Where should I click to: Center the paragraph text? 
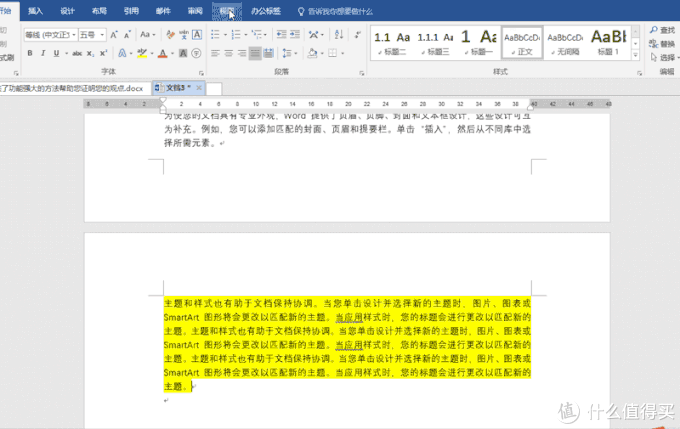(x=229, y=53)
